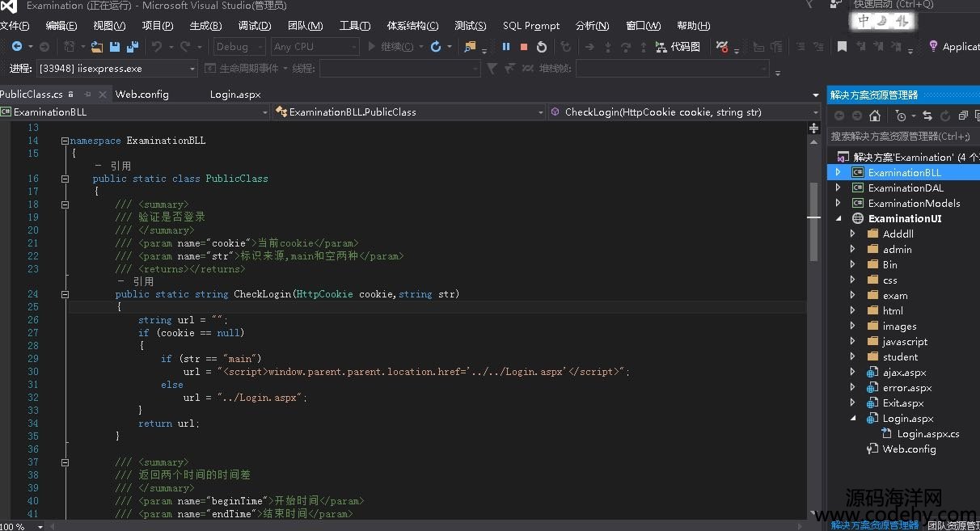Click the Step Into icon
This screenshot has height=531, width=980.
(608, 47)
